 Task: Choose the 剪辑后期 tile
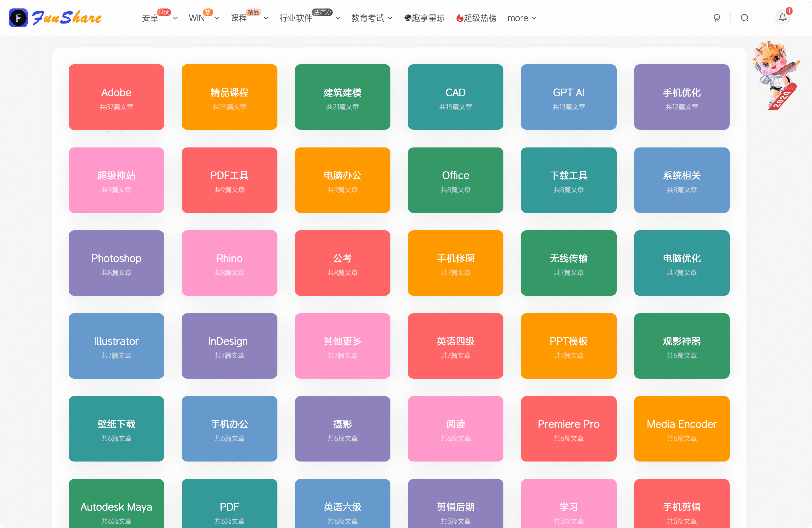456,503
